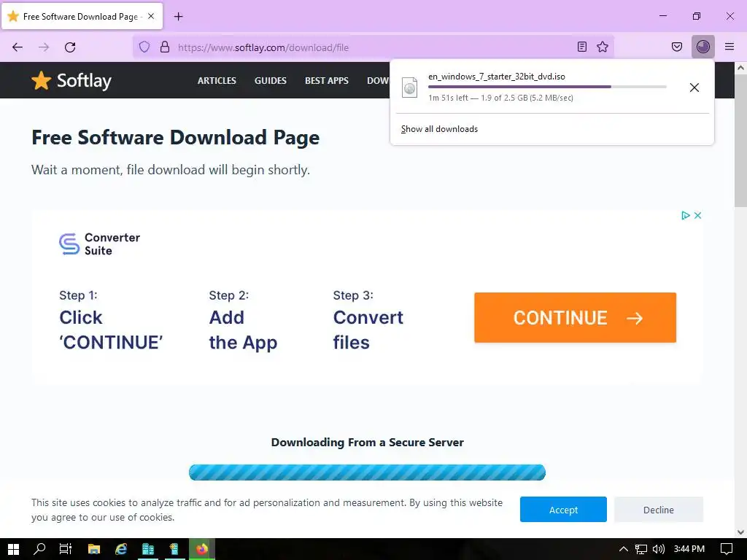Click the orange CONTINUE button

[x=575, y=318]
